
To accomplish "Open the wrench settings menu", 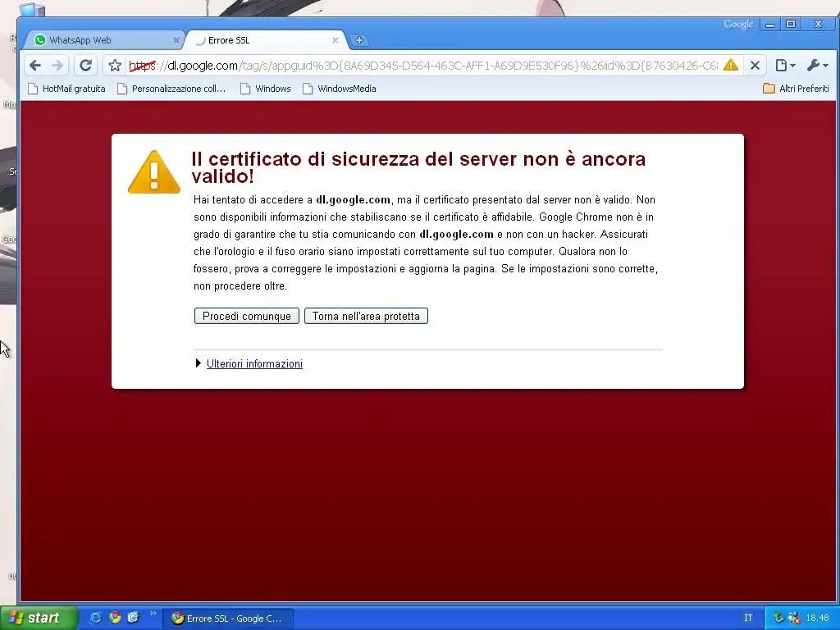I will tap(817, 66).
